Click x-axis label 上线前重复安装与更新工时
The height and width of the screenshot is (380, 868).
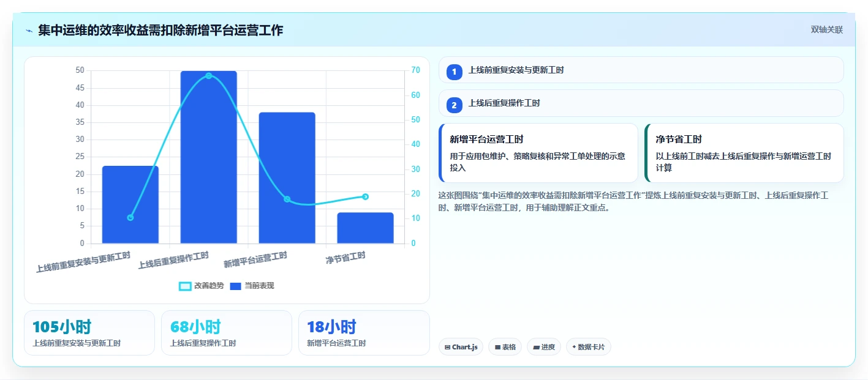pos(83,262)
